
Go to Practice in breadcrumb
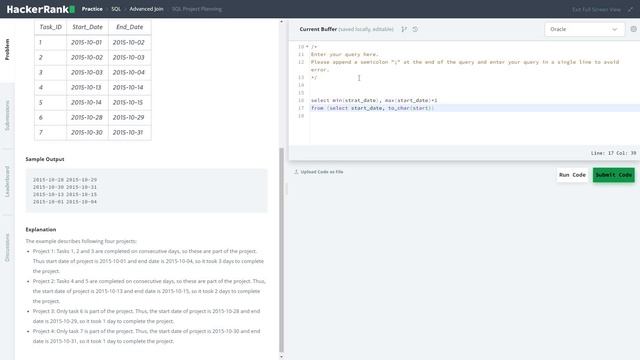coord(92,9)
